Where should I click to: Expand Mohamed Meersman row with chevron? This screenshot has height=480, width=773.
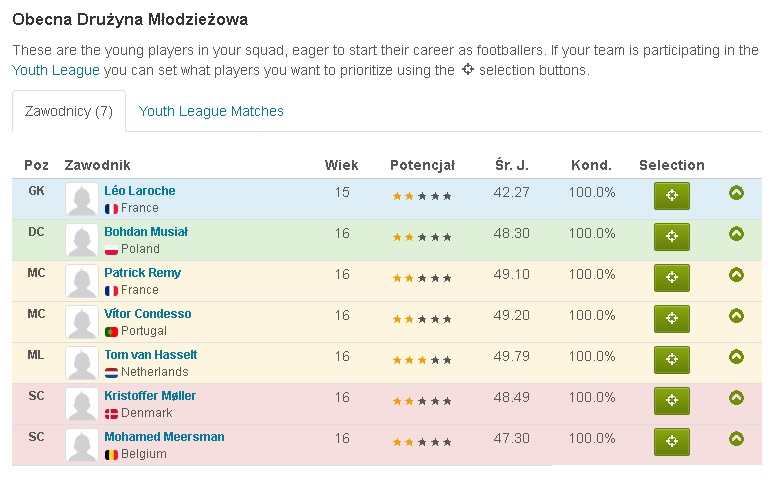[737, 439]
